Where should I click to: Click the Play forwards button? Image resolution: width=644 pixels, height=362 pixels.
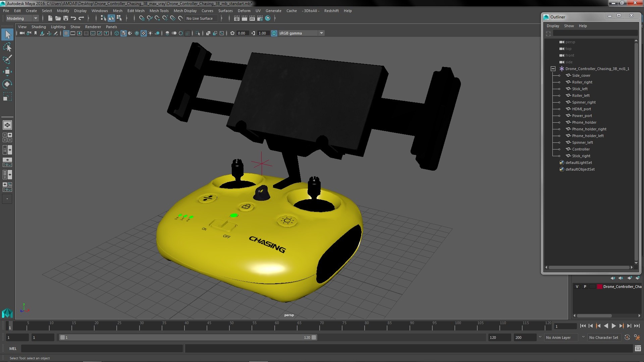click(x=613, y=326)
